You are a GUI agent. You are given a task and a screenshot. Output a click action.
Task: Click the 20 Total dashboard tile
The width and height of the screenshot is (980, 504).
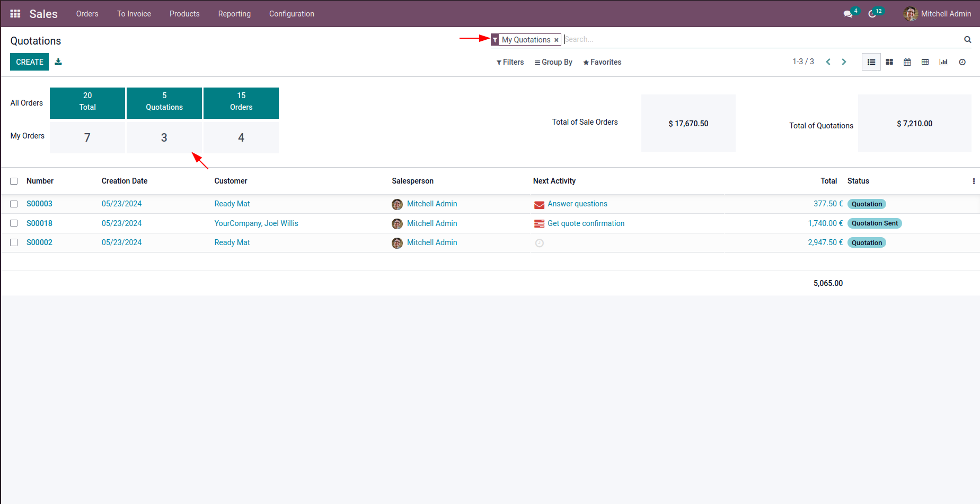click(x=87, y=103)
